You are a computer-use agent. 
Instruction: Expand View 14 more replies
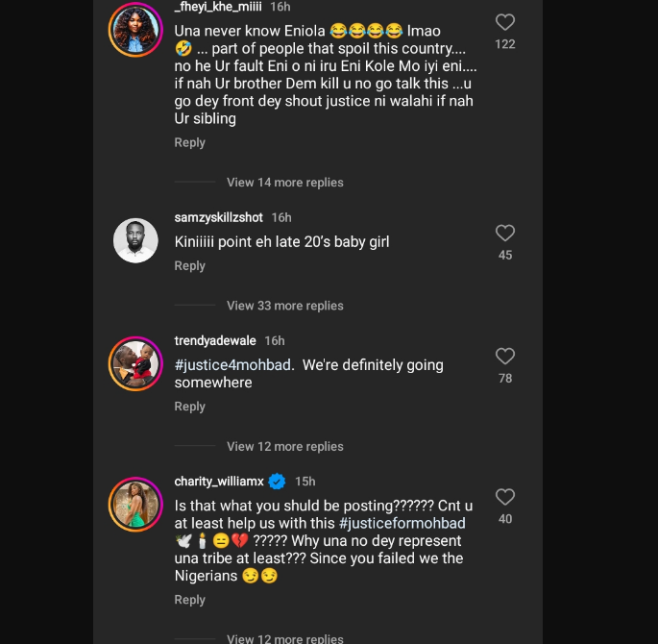[x=284, y=183]
